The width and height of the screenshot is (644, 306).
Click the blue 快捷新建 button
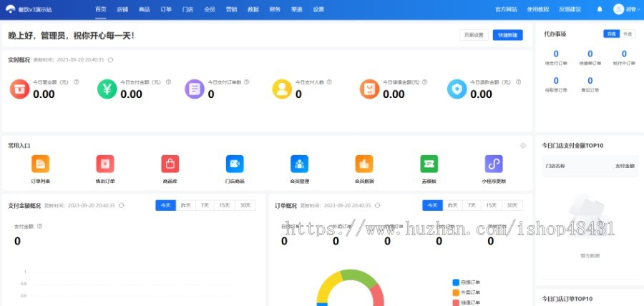507,35
